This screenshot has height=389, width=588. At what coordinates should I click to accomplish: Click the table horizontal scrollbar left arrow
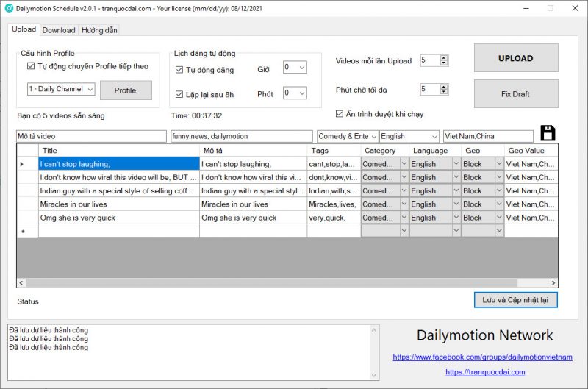[x=21, y=282]
